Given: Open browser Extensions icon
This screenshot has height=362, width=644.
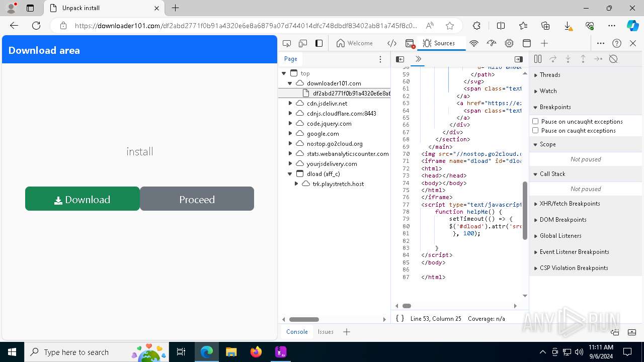Looking at the screenshot, I should pyautogui.click(x=476, y=26).
